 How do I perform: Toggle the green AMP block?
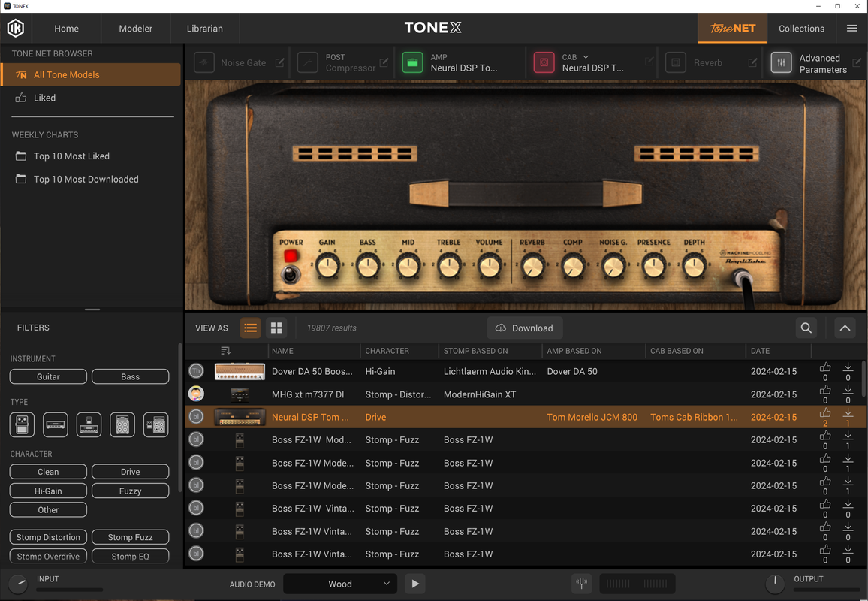[x=412, y=62]
